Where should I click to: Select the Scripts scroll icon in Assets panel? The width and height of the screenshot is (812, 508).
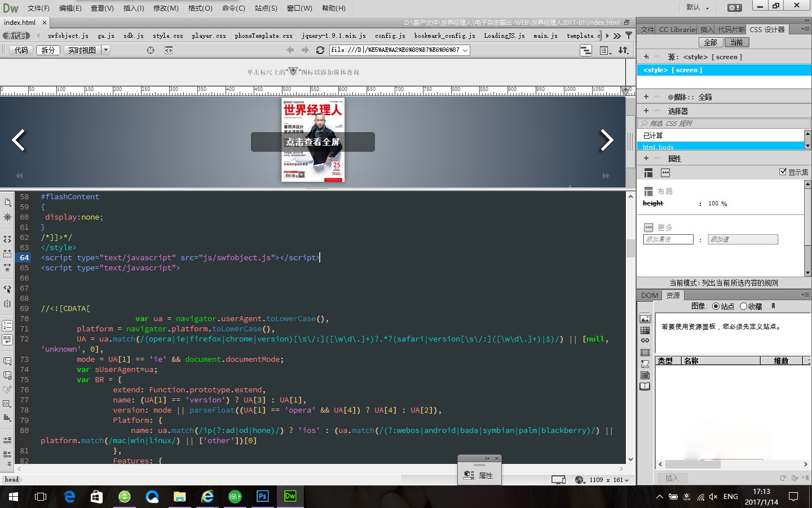645,364
